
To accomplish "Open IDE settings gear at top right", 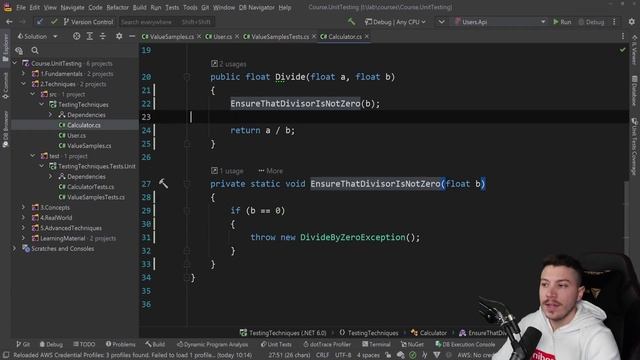I will (631, 22).
